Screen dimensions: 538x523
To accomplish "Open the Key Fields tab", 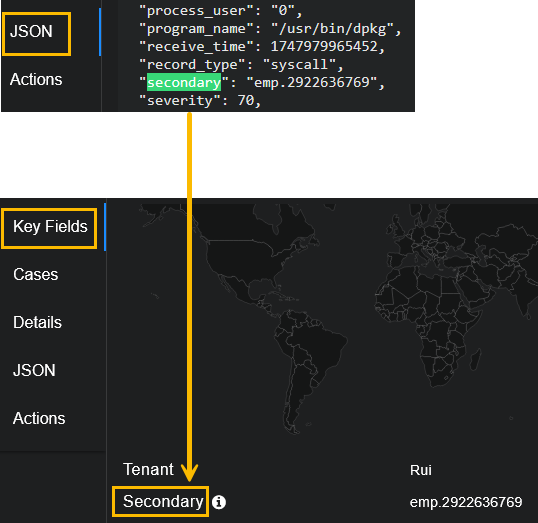I will point(50,227).
